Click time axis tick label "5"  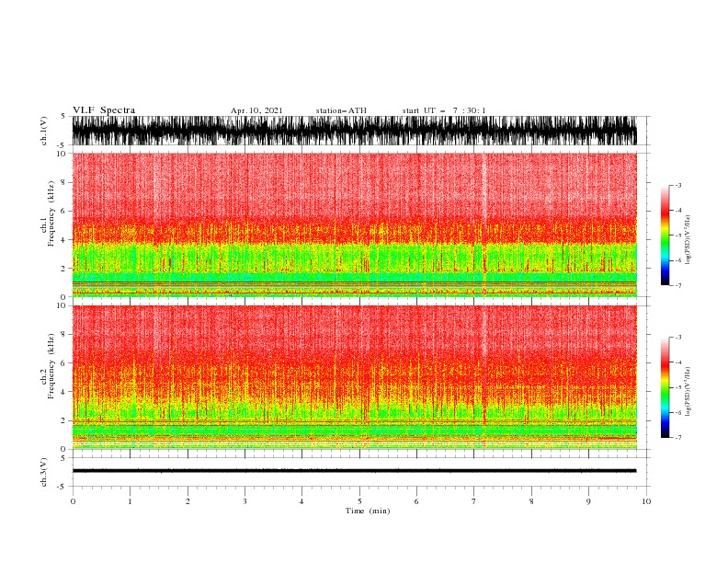pyautogui.click(x=359, y=501)
